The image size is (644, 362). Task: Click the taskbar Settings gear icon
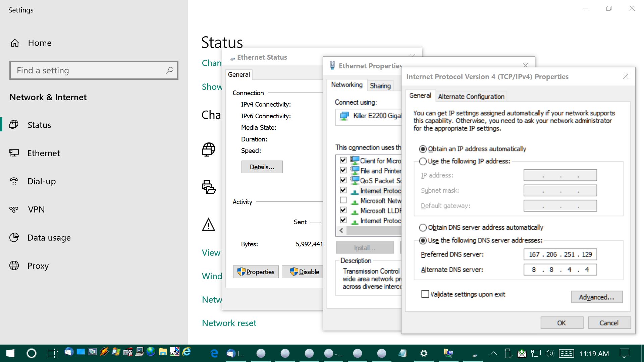coord(424,353)
